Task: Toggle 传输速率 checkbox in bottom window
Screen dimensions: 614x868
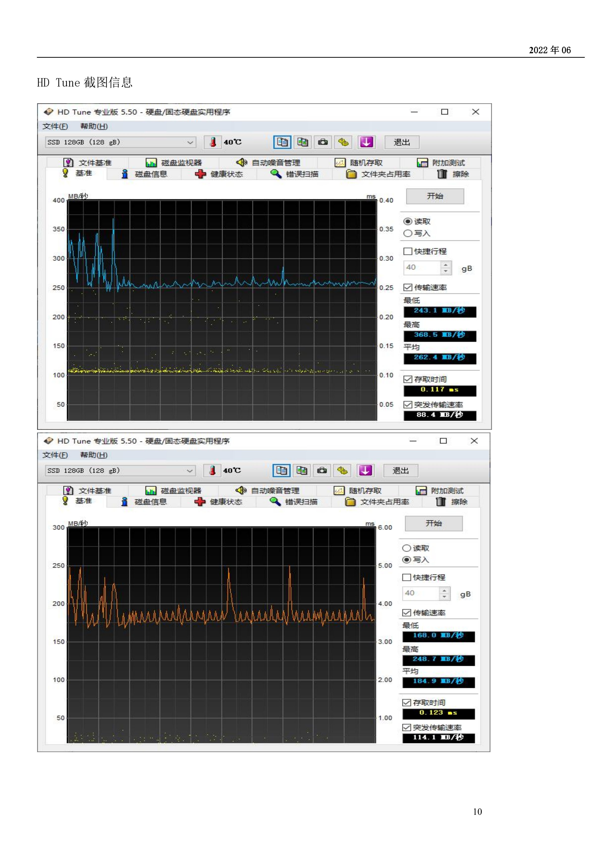Action: 406,612
